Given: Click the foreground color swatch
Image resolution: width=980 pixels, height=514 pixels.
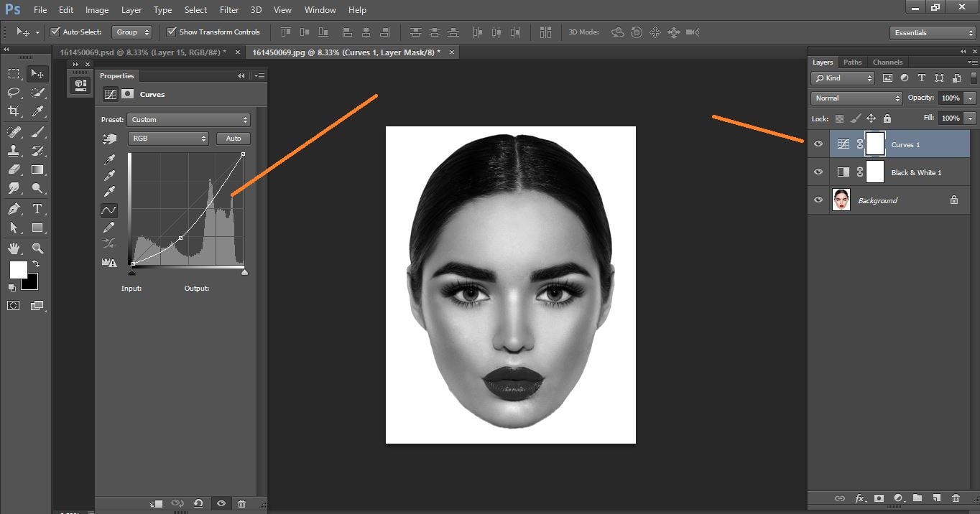Looking at the screenshot, I should coord(19,271).
